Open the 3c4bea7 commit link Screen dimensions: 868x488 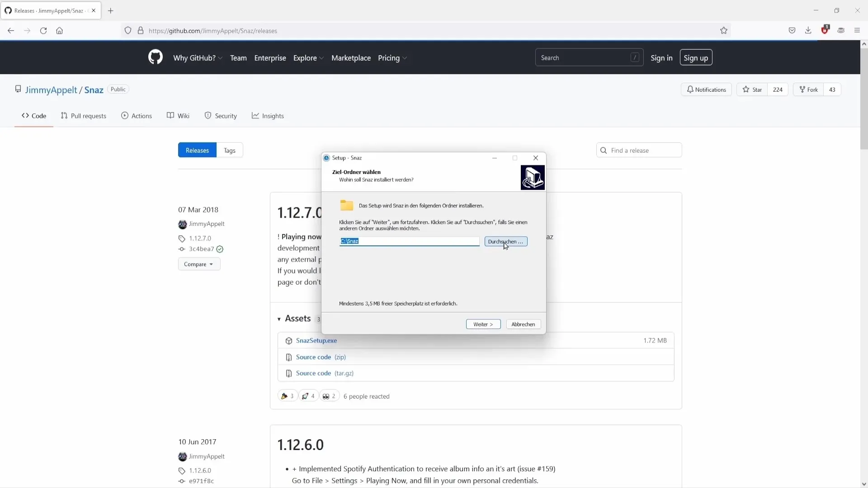[201, 249]
